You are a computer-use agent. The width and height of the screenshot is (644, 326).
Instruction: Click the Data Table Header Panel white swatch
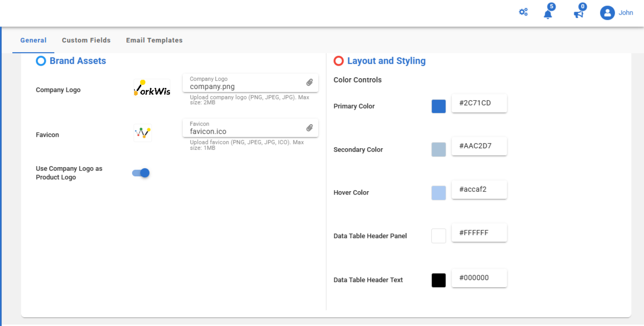pyautogui.click(x=438, y=236)
